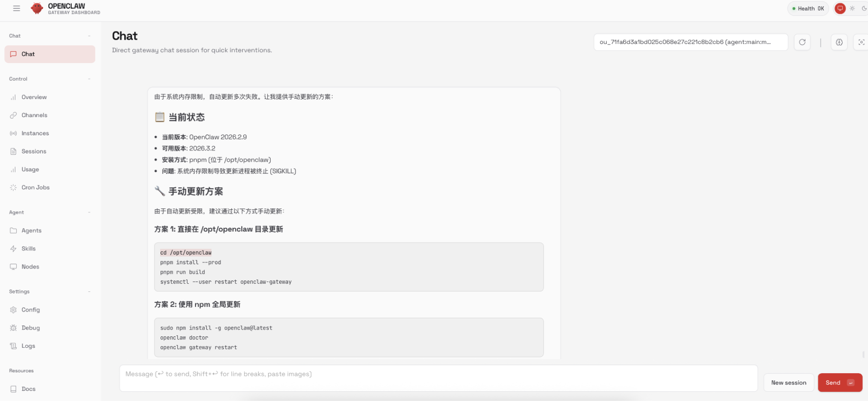Click the Docs book icon
868x409 pixels.
tap(13, 389)
